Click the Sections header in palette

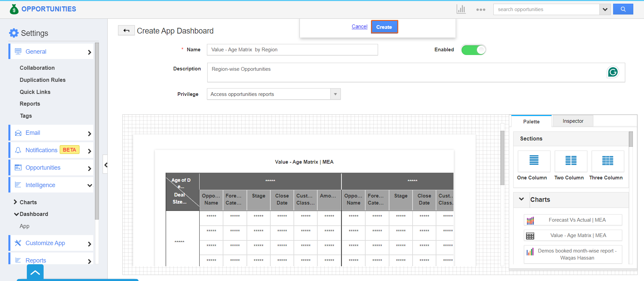click(571, 139)
